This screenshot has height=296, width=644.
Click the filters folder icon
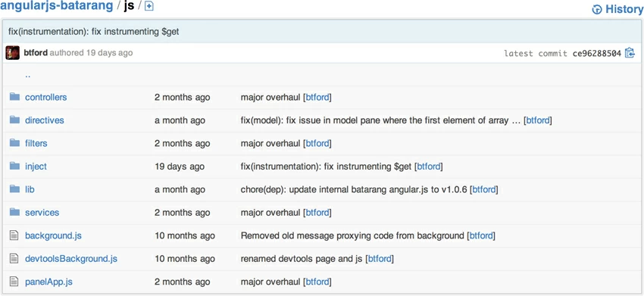(15, 143)
